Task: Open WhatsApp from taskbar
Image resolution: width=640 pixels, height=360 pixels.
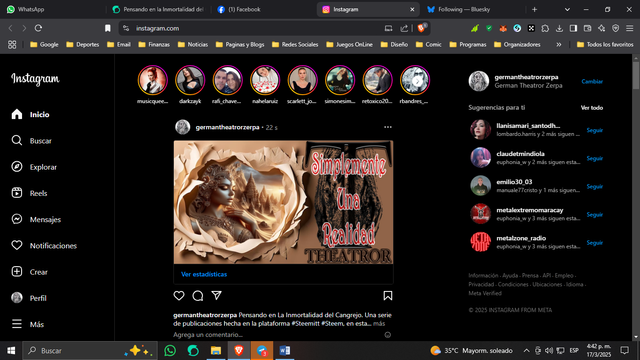Action: 170,351
